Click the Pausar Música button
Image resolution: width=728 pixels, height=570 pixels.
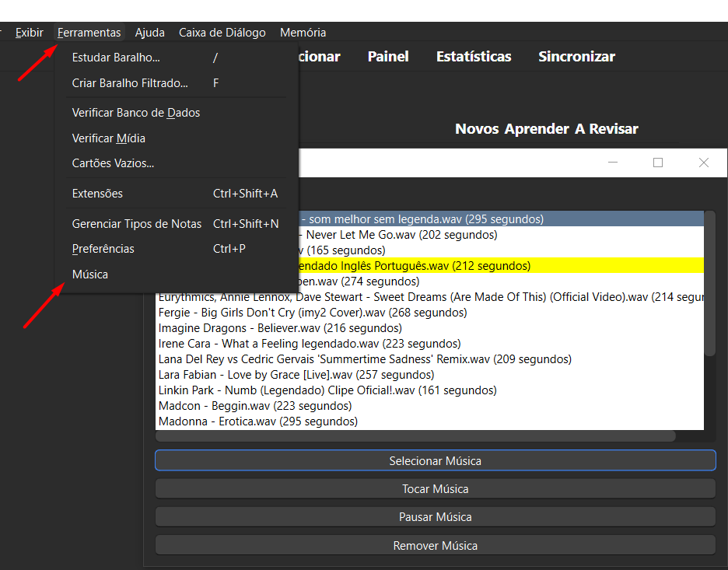point(435,517)
